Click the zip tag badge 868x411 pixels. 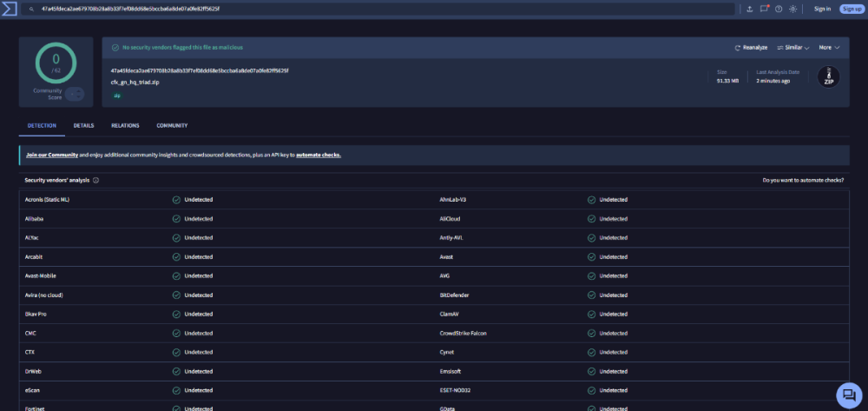click(117, 96)
